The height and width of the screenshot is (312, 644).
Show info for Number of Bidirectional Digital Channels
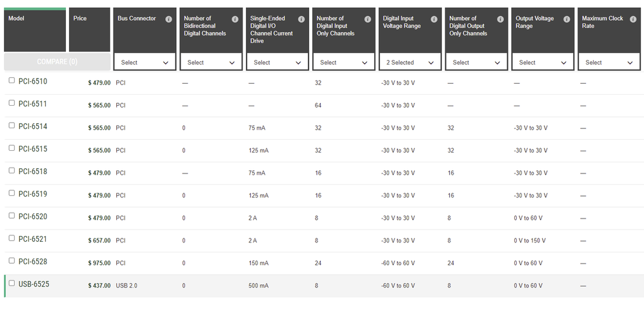[235, 19]
